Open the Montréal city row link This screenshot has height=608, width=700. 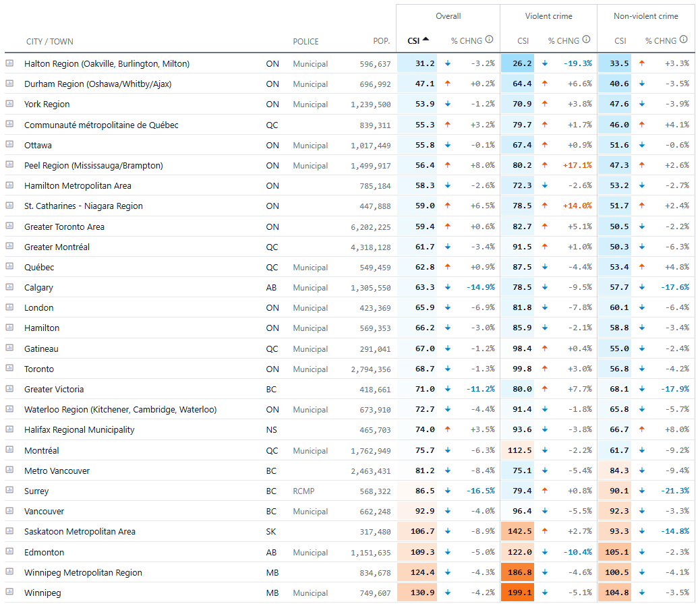point(42,450)
